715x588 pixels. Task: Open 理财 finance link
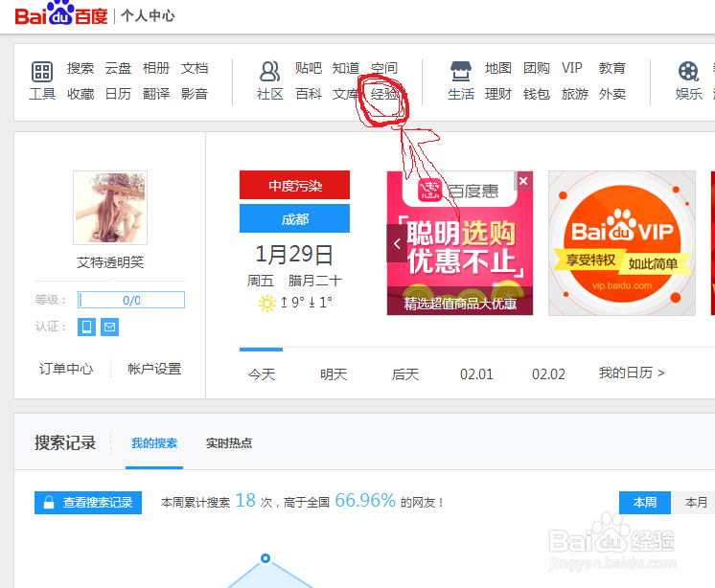click(498, 94)
